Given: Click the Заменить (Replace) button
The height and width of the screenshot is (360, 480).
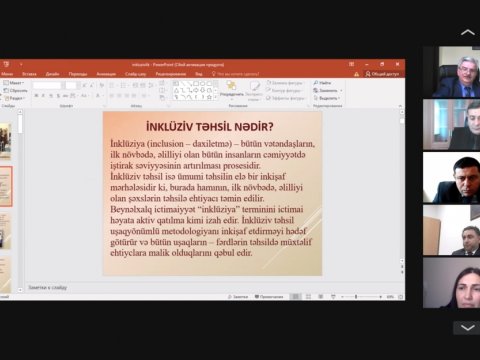Looking at the screenshot, I should coord(328,90).
